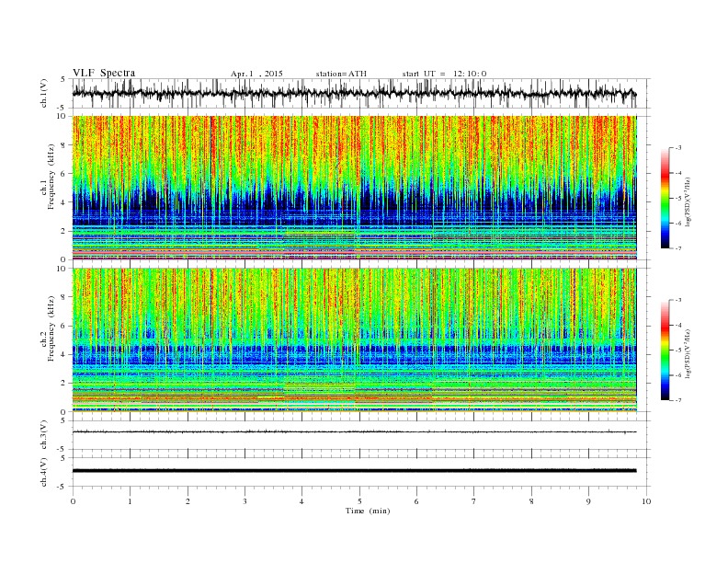This screenshot has width=728, height=563.
Task: Click the 'VLF Spectra' title text
Action: click(x=104, y=73)
